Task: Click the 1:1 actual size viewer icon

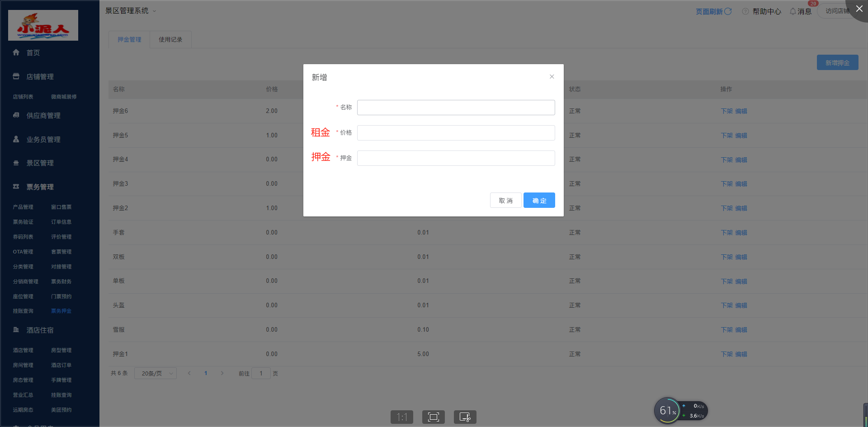Action: [x=401, y=417]
